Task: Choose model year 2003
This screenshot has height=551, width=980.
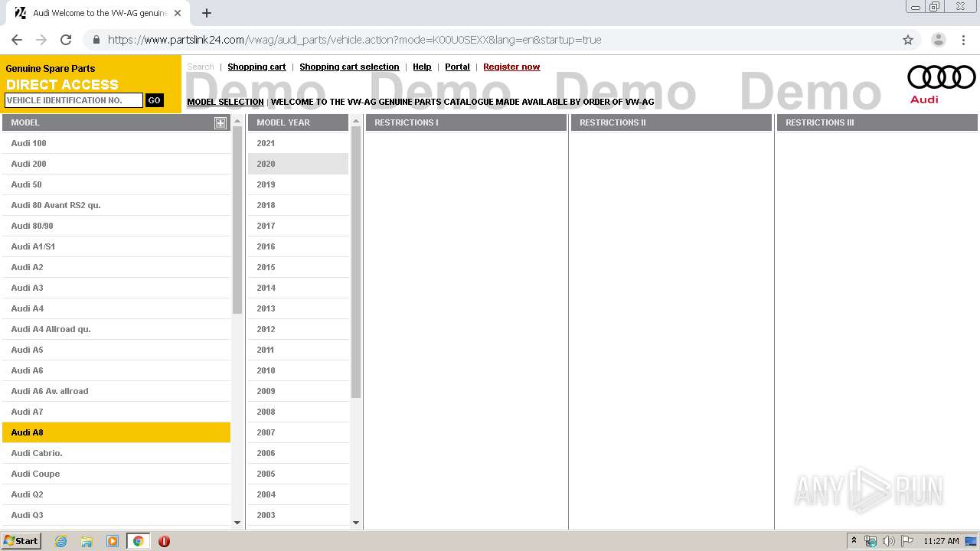Action: 298,515
